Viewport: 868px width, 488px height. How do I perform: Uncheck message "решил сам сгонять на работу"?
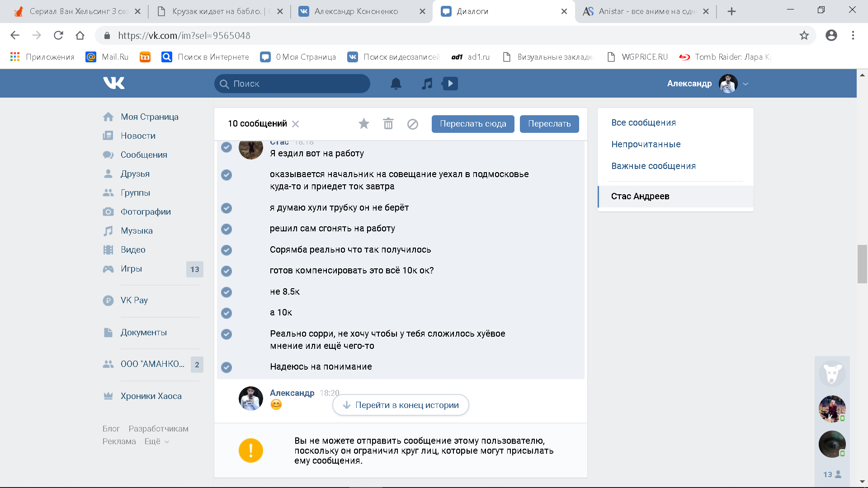pos(226,229)
